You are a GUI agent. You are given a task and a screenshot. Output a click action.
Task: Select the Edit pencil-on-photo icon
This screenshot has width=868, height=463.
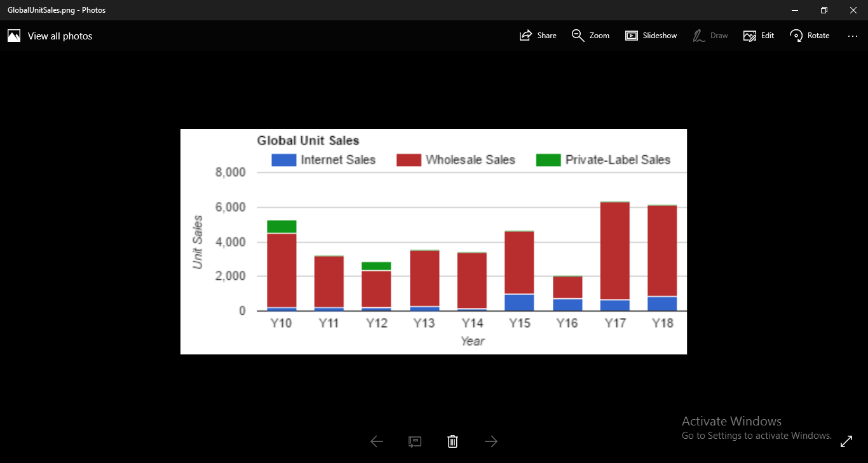749,35
